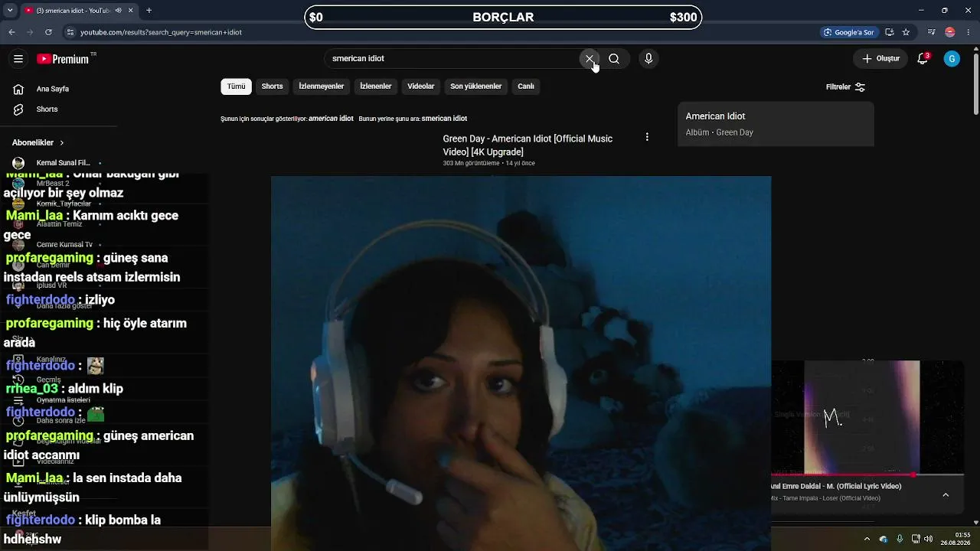Image resolution: width=980 pixels, height=551 pixels.
Task: Open the Chrome media controls icon
Action: (931, 32)
